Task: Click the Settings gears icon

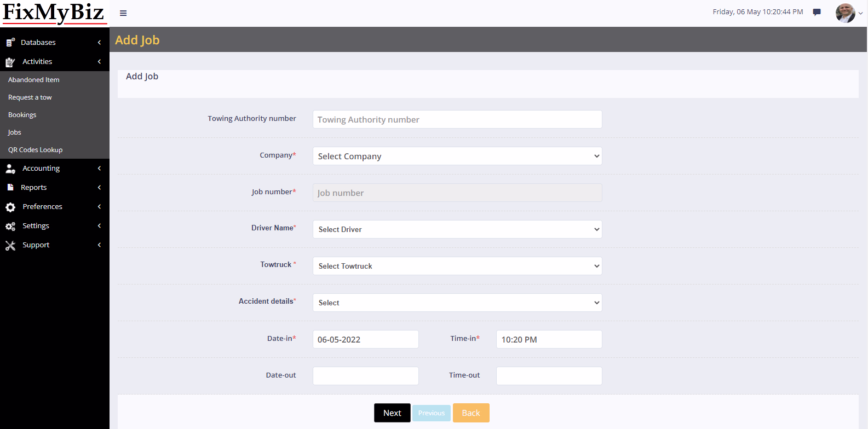Action: coord(10,226)
